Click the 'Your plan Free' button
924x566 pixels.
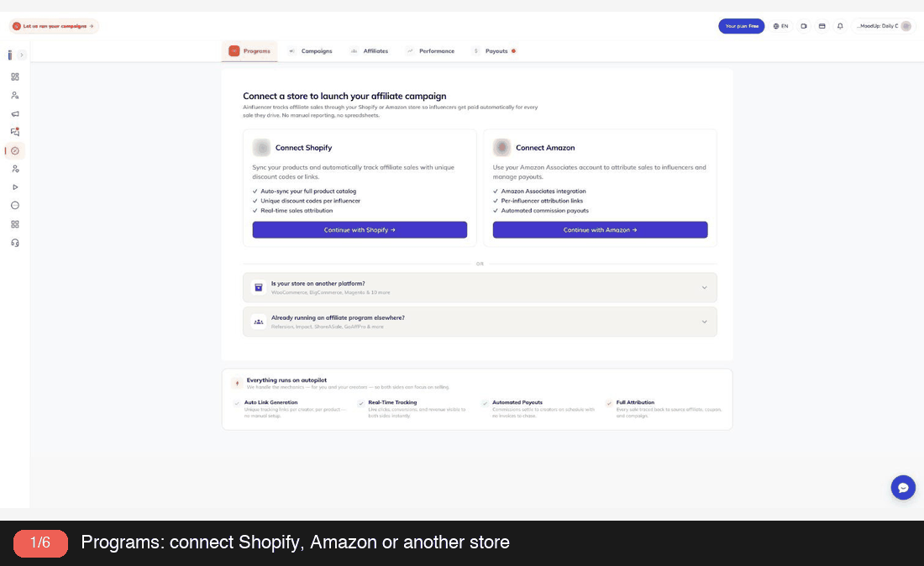(x=742, y=26)
